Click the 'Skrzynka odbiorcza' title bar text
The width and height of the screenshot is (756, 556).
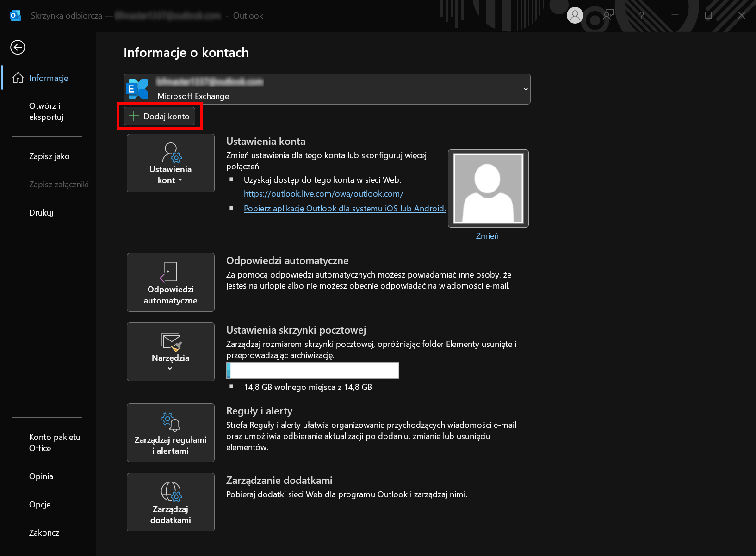[x=67, y=16]
